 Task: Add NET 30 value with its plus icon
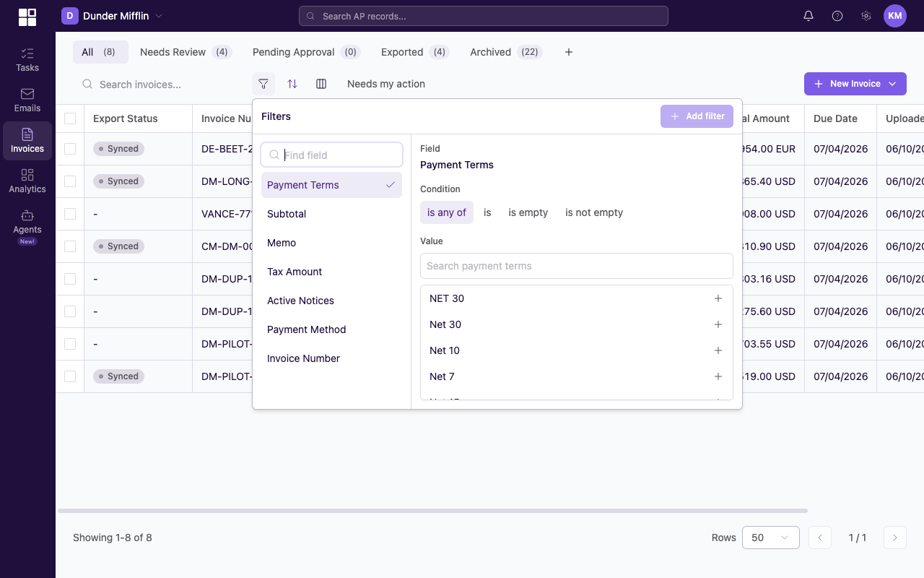point(718,298)
